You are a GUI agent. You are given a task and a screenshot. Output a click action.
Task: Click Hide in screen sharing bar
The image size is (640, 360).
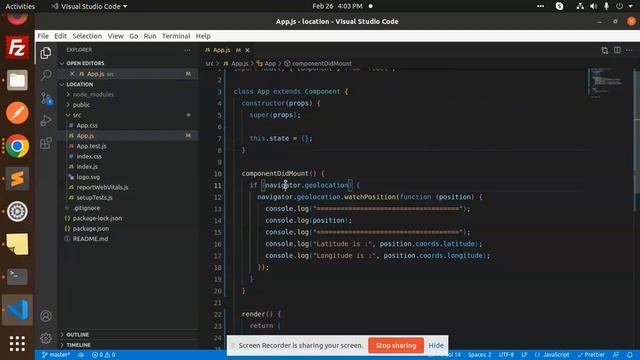tap(436, 345)
